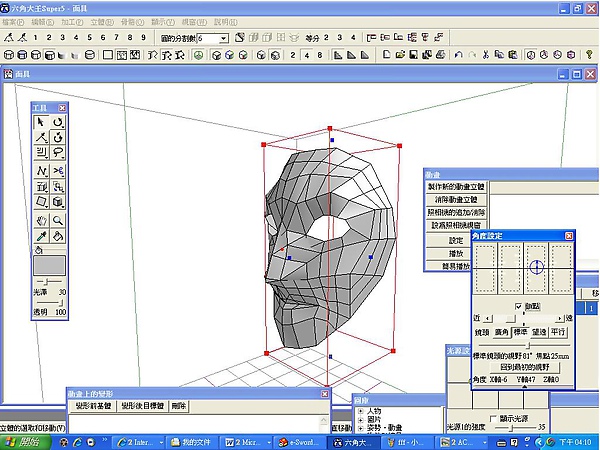The height and width of the screenshot is (450, 600).
Task: Open the 檔案 menu
Action: [13, 22]
